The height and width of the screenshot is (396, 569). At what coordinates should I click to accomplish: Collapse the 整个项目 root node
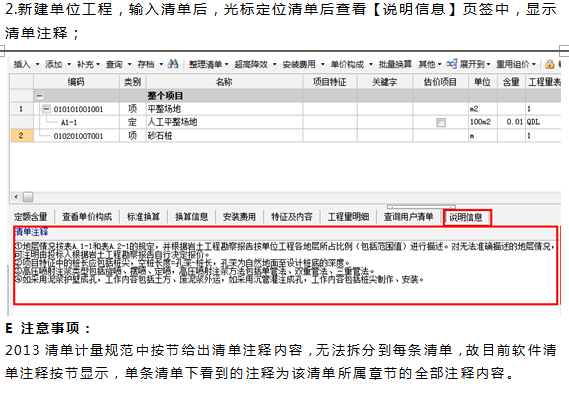(40, 96)
